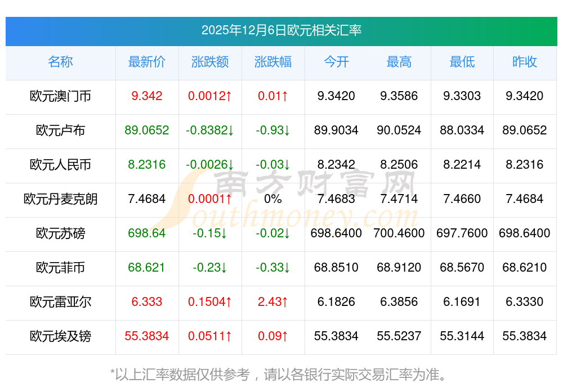Click the 名称 column header

click(x=60, y=62)
